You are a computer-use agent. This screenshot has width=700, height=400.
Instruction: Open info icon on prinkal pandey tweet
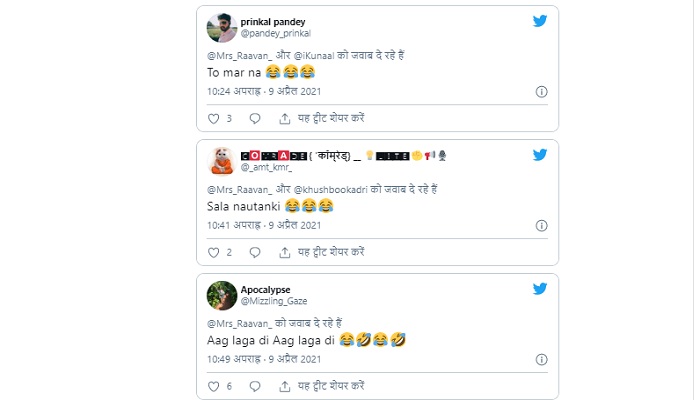pos(541,91)
